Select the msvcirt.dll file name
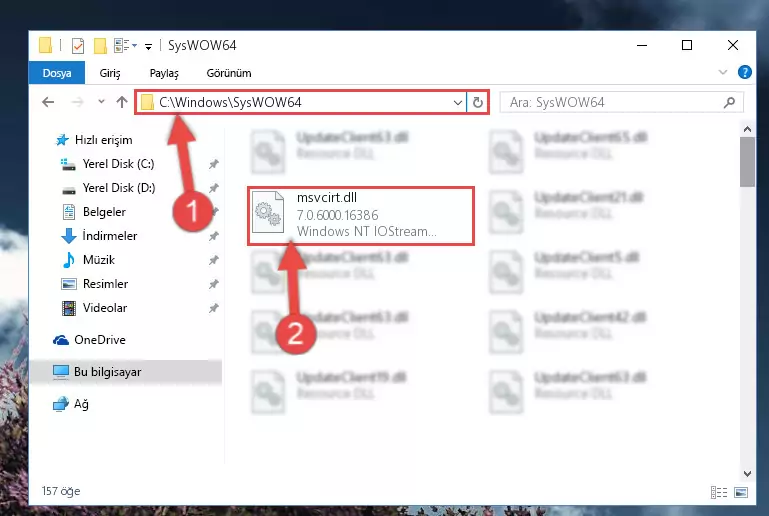This screenshot has width=769, height=516. (327, 198)
